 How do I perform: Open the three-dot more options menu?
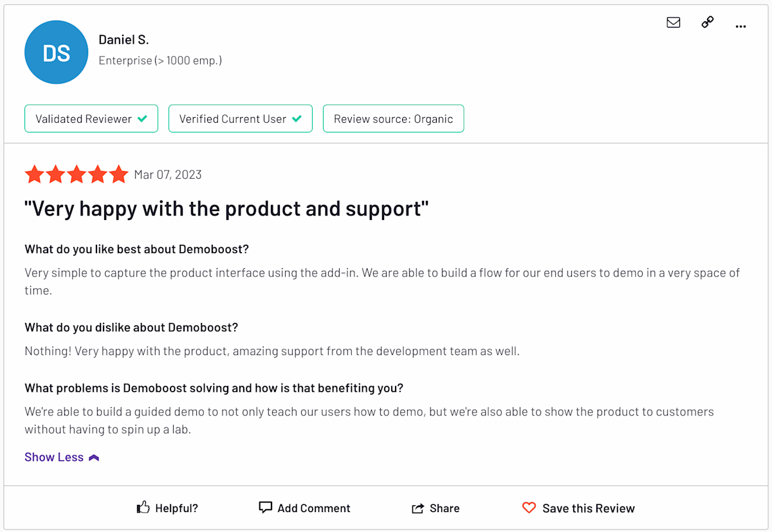pyautogui.click(x=740, y=26)
